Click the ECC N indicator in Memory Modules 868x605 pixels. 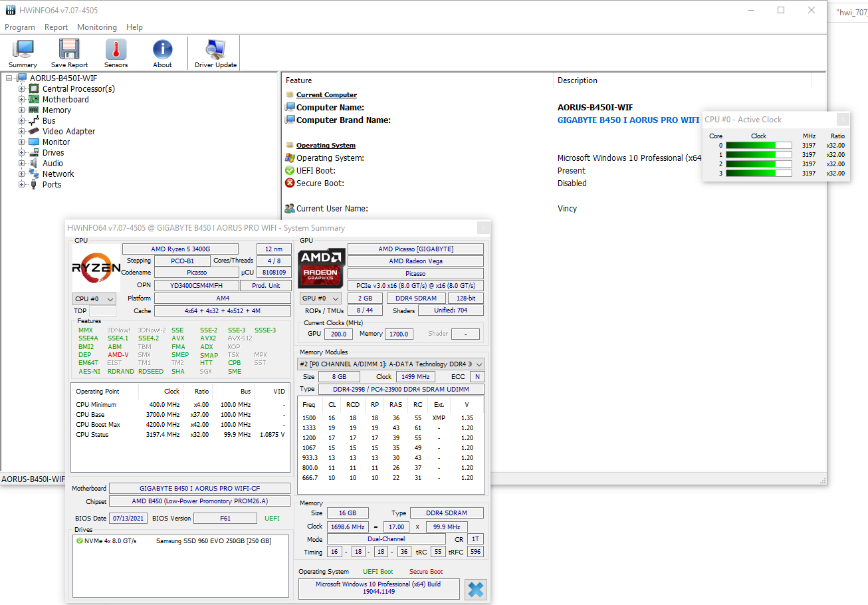(x=476, y=376)
